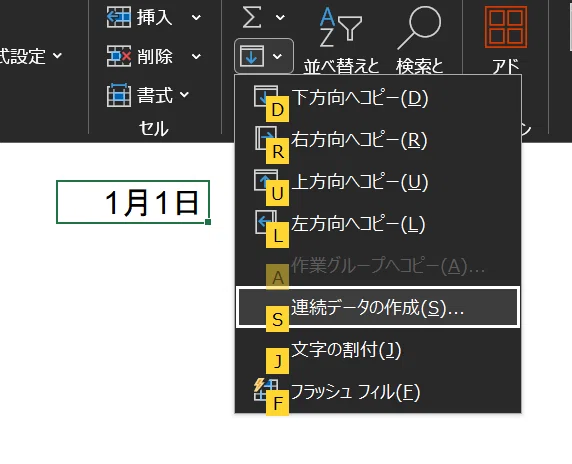Viewport: 572px width, 464px height.
Task: Toggle the Fill button dropdown chevron
Action: click(x=278, y=56)
